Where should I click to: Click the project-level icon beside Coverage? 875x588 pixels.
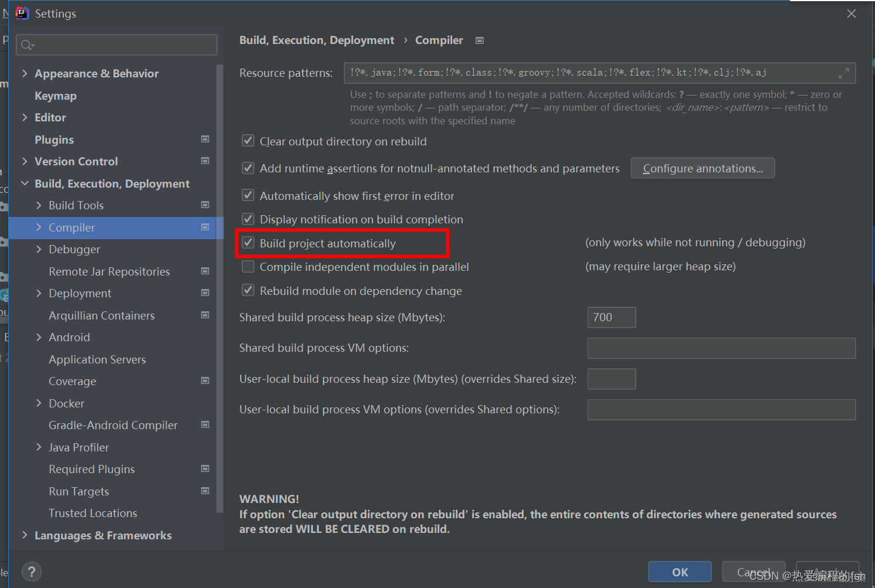(205, 380)
